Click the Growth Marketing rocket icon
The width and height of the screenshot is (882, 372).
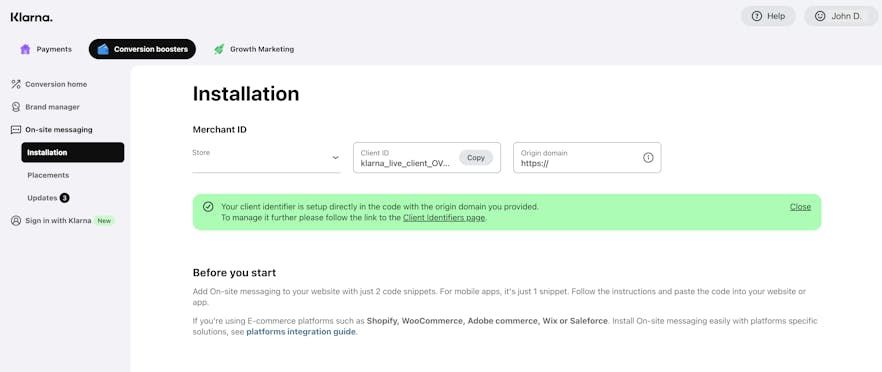[x=219, y=49]
